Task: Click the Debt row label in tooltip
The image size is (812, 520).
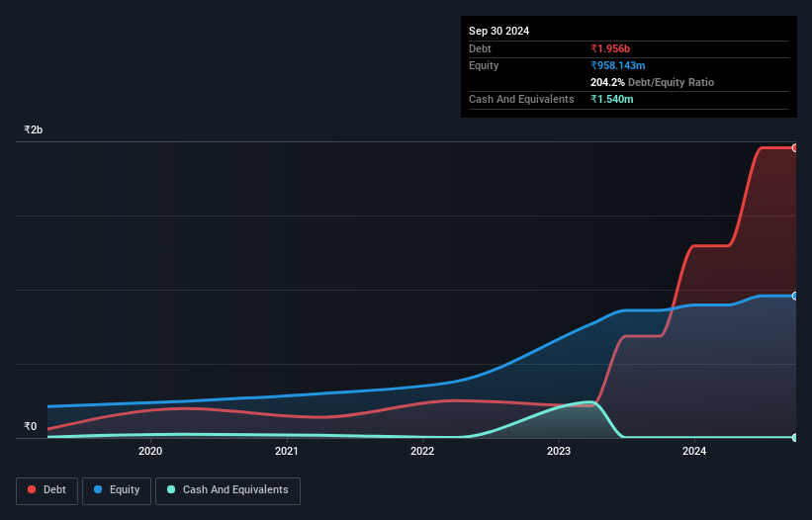Action: (x=480, y=48)
